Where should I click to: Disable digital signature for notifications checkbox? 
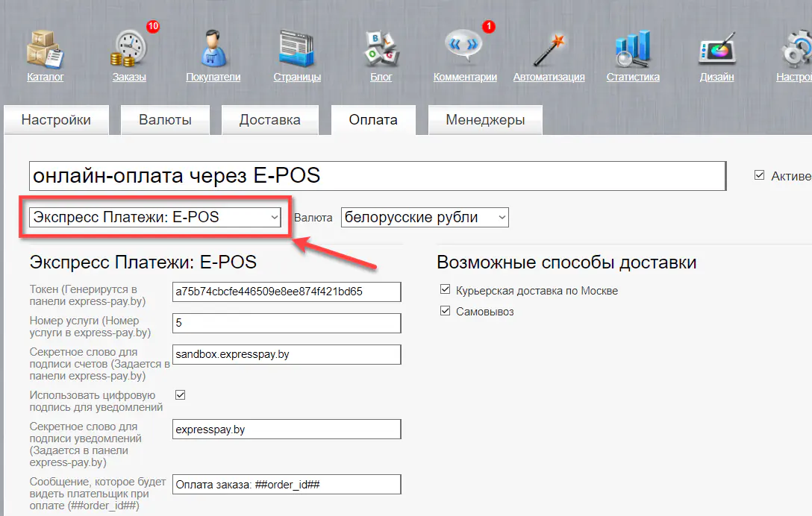click(x=180, y=395)
